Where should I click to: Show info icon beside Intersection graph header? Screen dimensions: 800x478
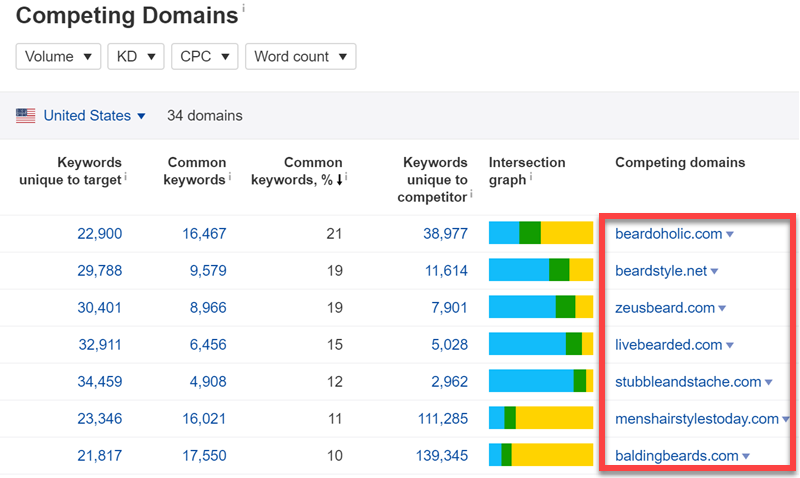(531, 176)
